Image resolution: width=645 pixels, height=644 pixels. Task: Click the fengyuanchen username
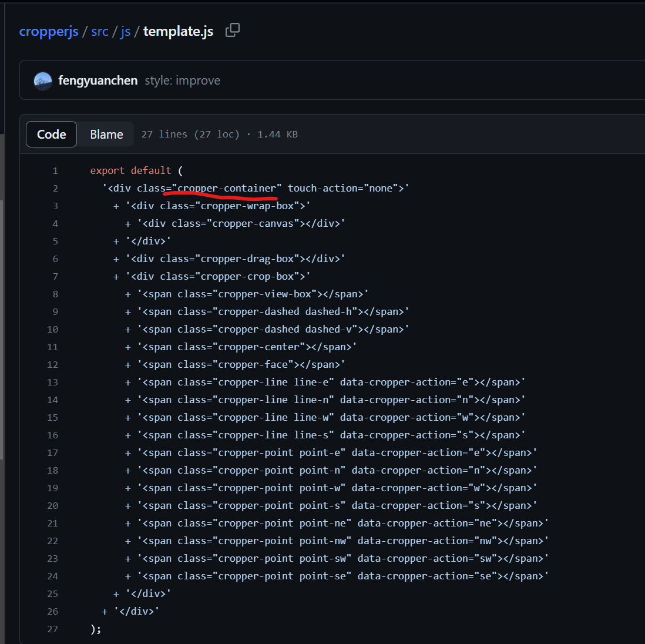pyautogui.click(x=98, y=80)
